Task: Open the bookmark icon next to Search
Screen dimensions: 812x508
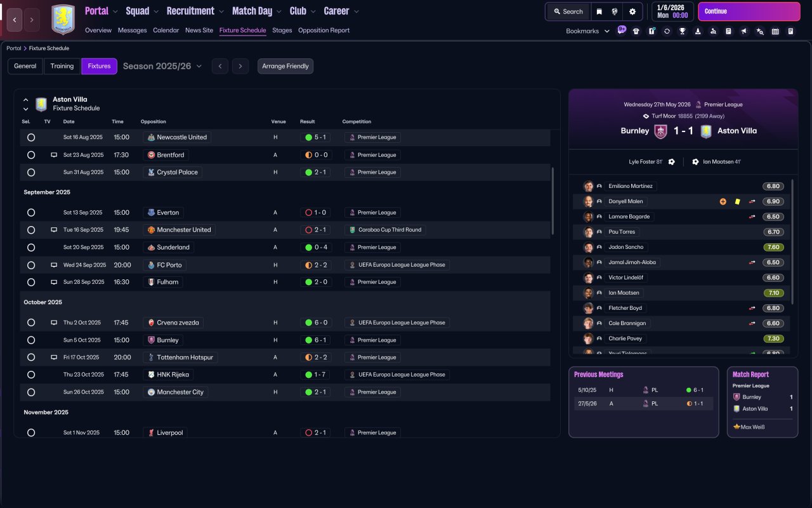Action: pyautogui.click(x=599, y=11)
